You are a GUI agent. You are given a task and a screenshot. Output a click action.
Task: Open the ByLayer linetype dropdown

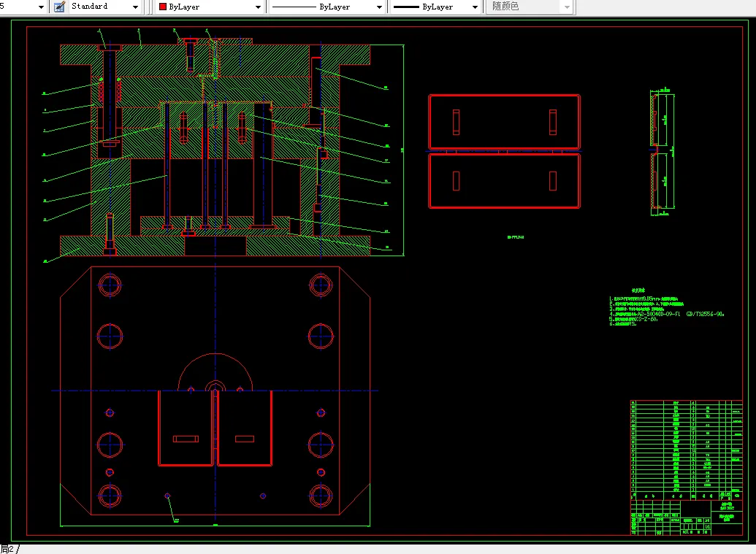(x=327, y=7)
